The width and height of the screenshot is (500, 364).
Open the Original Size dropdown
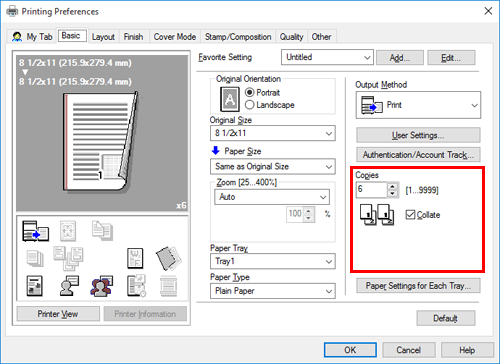coord(273,133)
